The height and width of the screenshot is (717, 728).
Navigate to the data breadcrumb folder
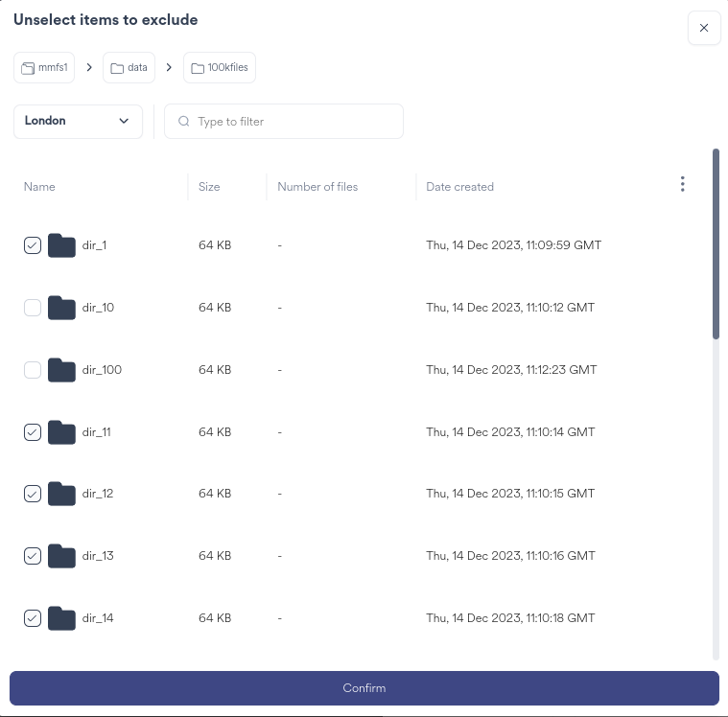point(129,68)
